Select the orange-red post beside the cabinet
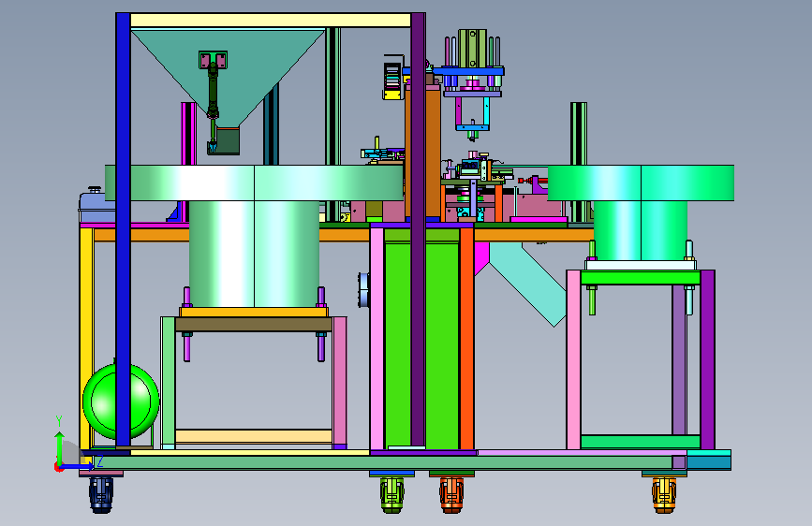The width and height of the screenshot is (812, 526). coord(466,339)
